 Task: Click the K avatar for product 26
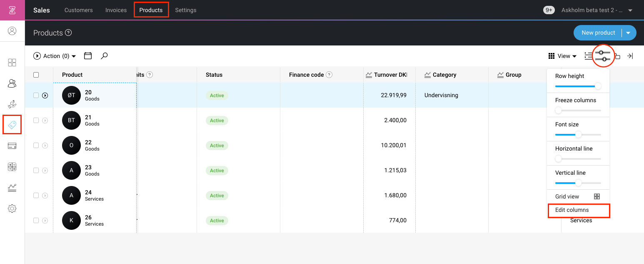click(x=71, y=220)
